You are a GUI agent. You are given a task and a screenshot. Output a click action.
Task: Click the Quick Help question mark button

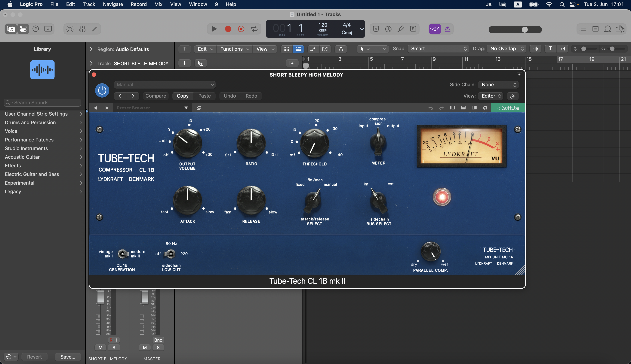(x=36, y=29)
